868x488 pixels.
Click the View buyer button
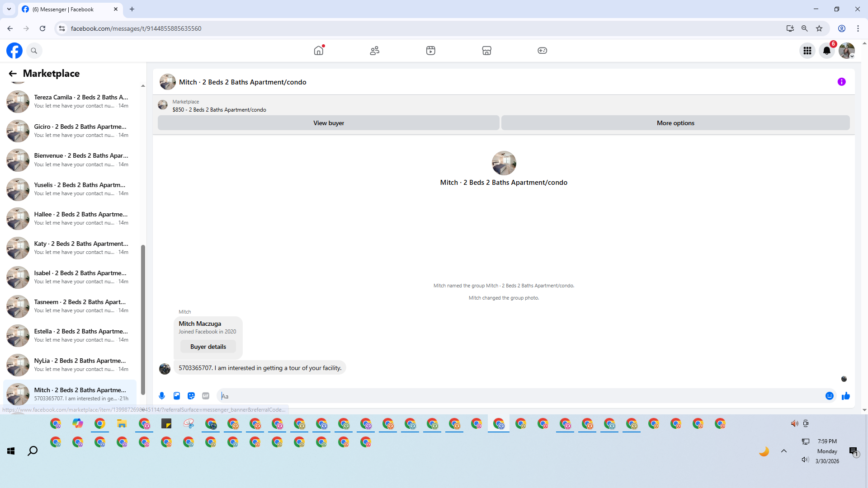click(329, 123)
